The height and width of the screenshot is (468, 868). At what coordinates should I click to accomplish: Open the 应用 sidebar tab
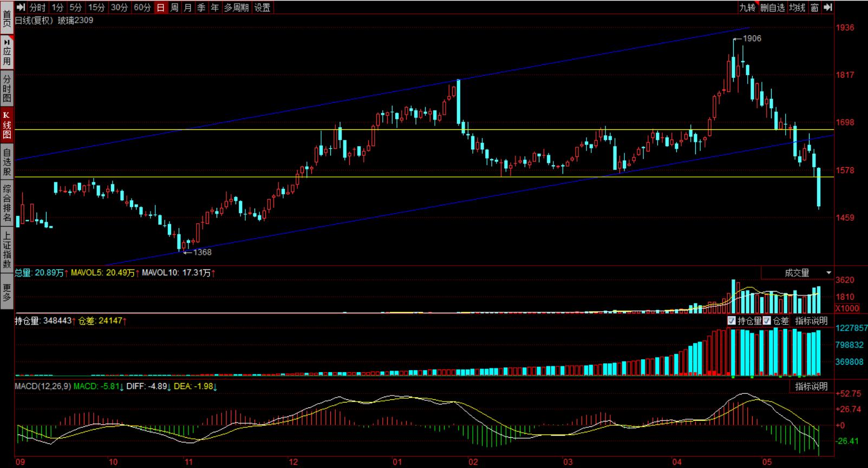click(x=7, y=52)
